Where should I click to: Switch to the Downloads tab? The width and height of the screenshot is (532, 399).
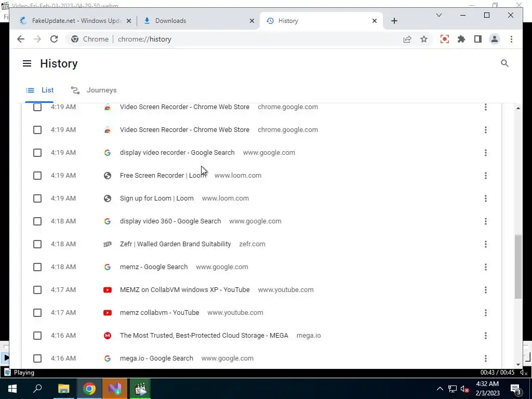click(198, 21)
